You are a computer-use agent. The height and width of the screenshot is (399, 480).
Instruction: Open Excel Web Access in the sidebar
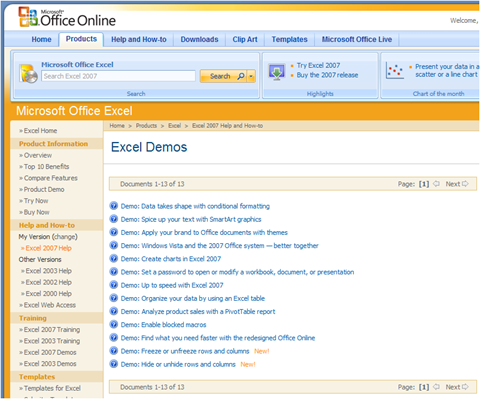pyautogui.click(x=50, y=305)
